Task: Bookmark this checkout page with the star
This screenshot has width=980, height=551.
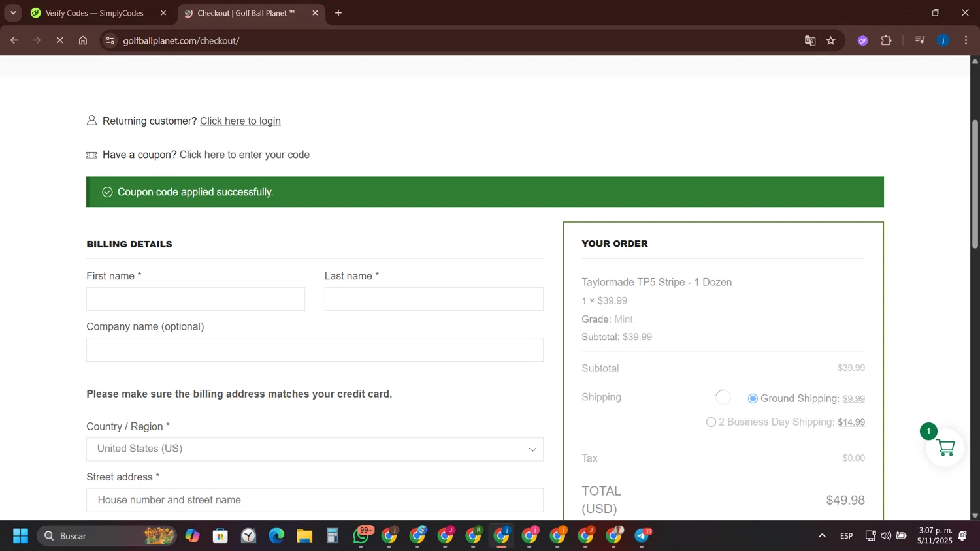Action: [x=831, y=40]
